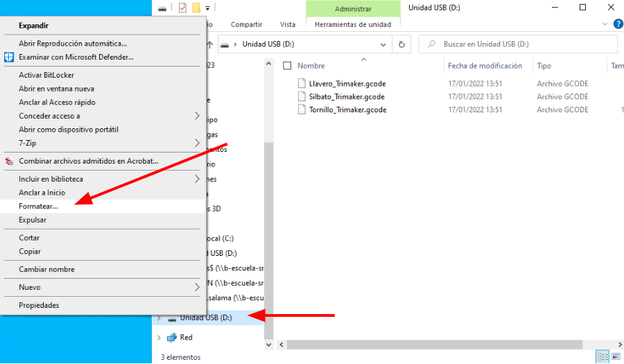
Task: Click the New Folder quick access icon
Action: [196, 8]
